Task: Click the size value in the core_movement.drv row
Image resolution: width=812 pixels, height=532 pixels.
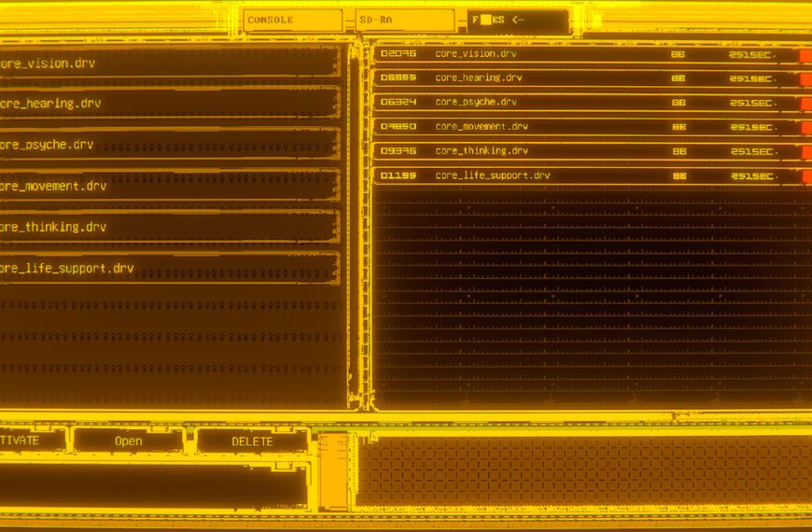Action: 679,127
